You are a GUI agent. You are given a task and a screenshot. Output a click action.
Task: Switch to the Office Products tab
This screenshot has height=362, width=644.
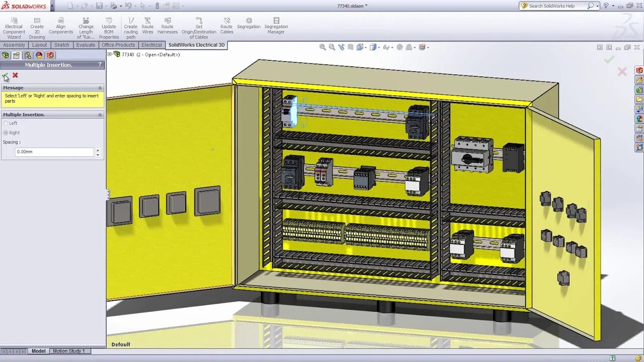(x=118, y=45)
